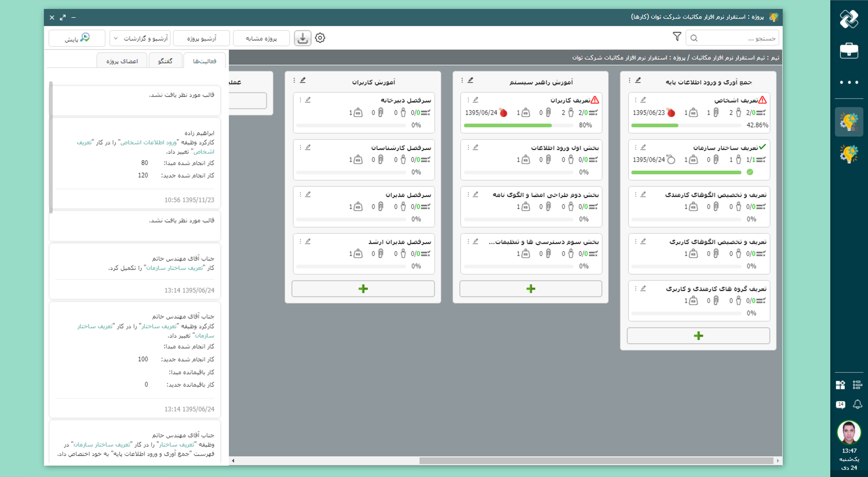Click the filter funnel icon
Image resolution: width=868 pixels, height=477 pixels.
677,37
